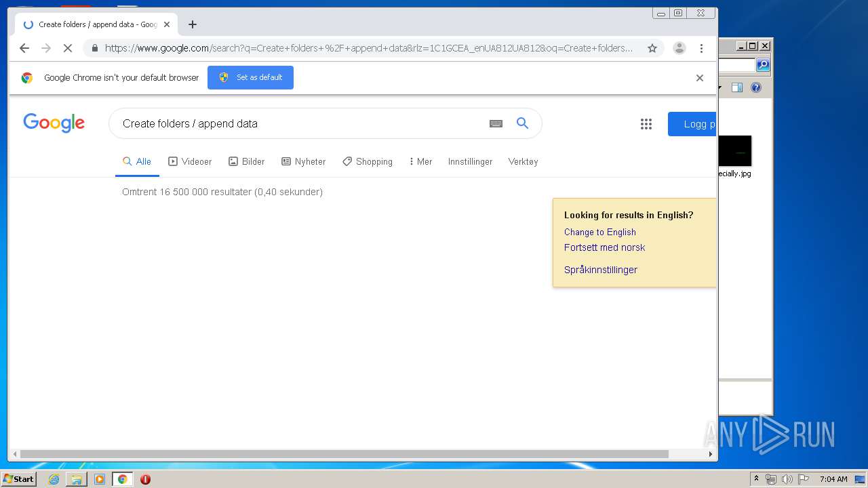Dismiss the default browser info bar
The image size is (868, 488).
700,78
